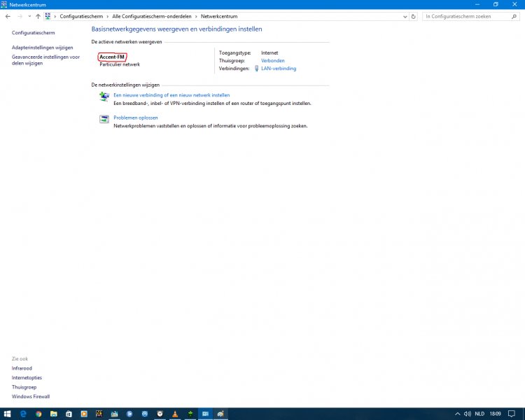Expand the address bar history dropdown
Image resolution: width=525 pixels, height=420 pixels.
pyautogui.click(x=405, y=16)
